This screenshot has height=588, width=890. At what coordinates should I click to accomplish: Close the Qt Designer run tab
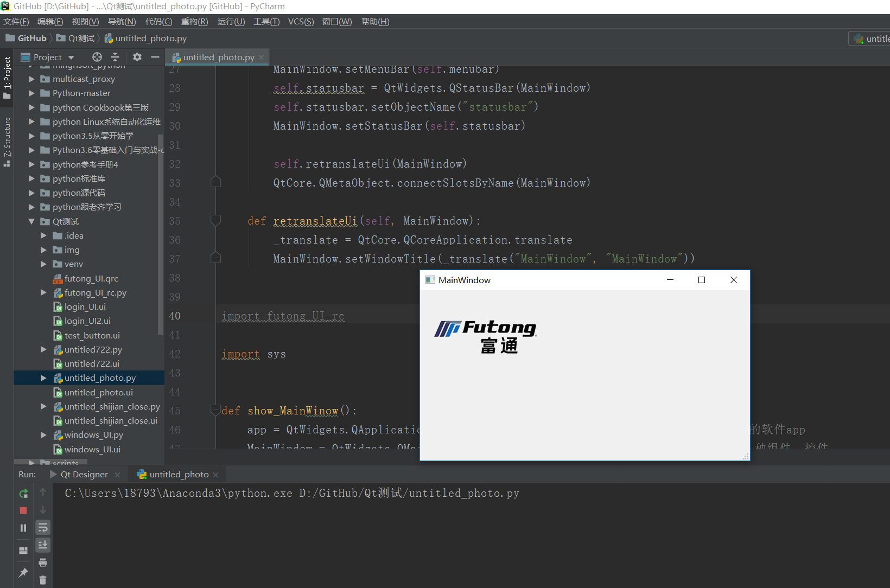click(x=117, y=475)
